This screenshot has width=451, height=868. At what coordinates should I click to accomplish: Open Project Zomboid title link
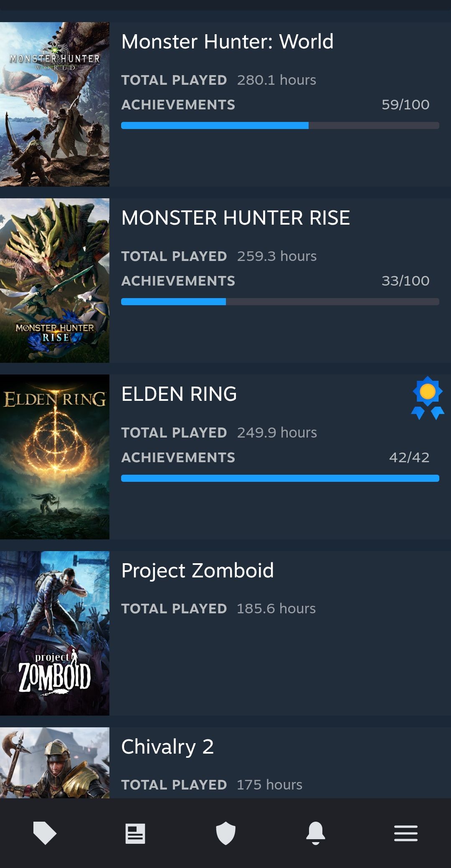[x=198, y=570]
